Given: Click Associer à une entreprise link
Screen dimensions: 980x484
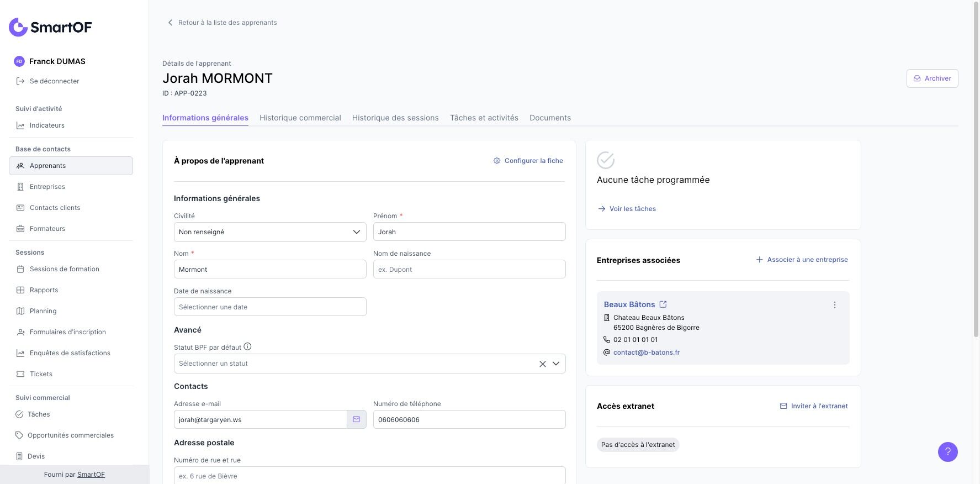Looking at the screenshot, I should 802,260.
